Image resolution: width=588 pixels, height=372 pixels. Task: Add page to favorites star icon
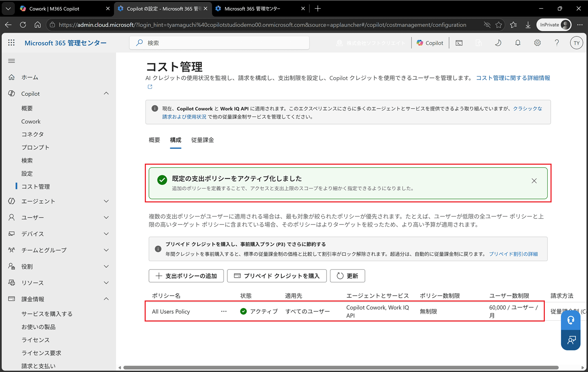point(499,25)
